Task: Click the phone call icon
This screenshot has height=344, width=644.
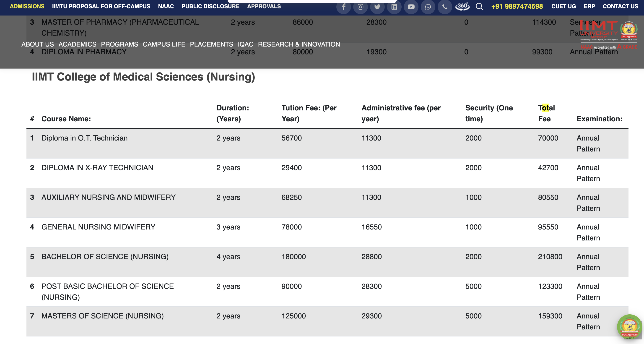Action: [445, 7]
